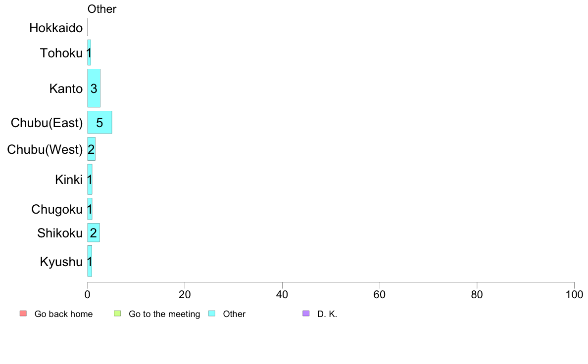588x364 pixels.
Task: Click the D. K. legend label
Action: 327,314
